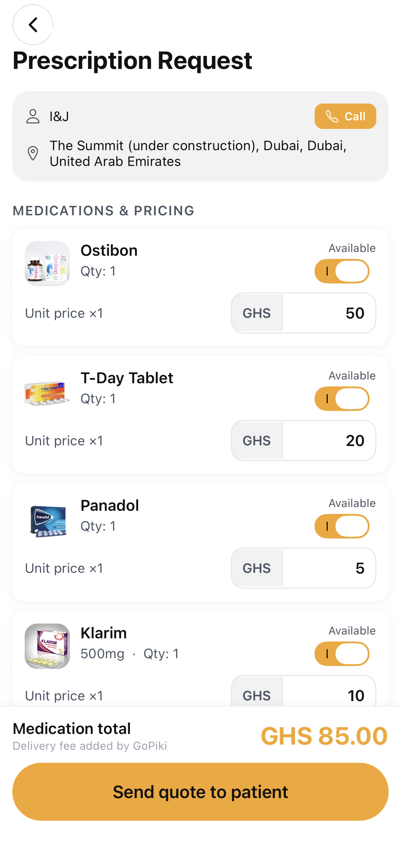This screenshot has height=868, width=401.
Task: Click the location pin icon beside the address
Action: tap(33, 153)
